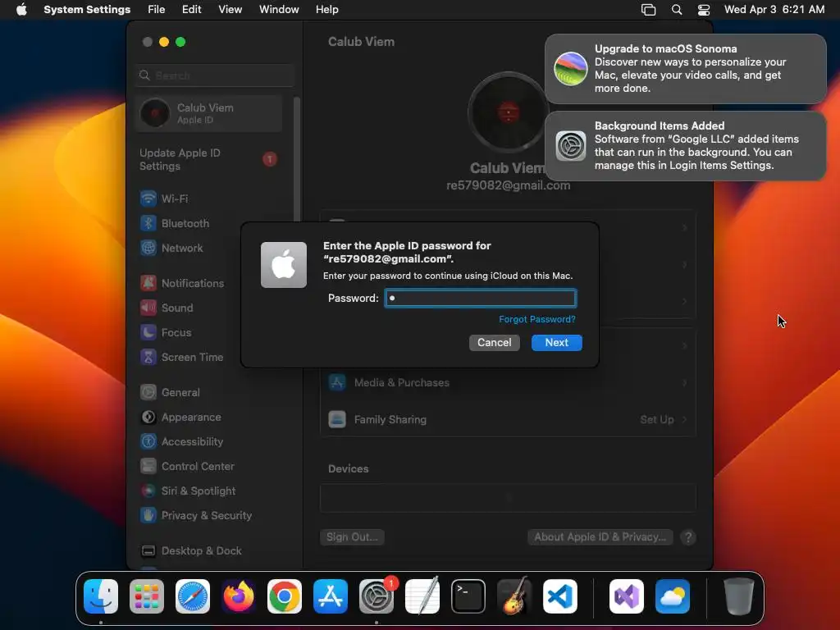Launch Safari from the Dock
The image size is (840, 630).
pos(193,596)
